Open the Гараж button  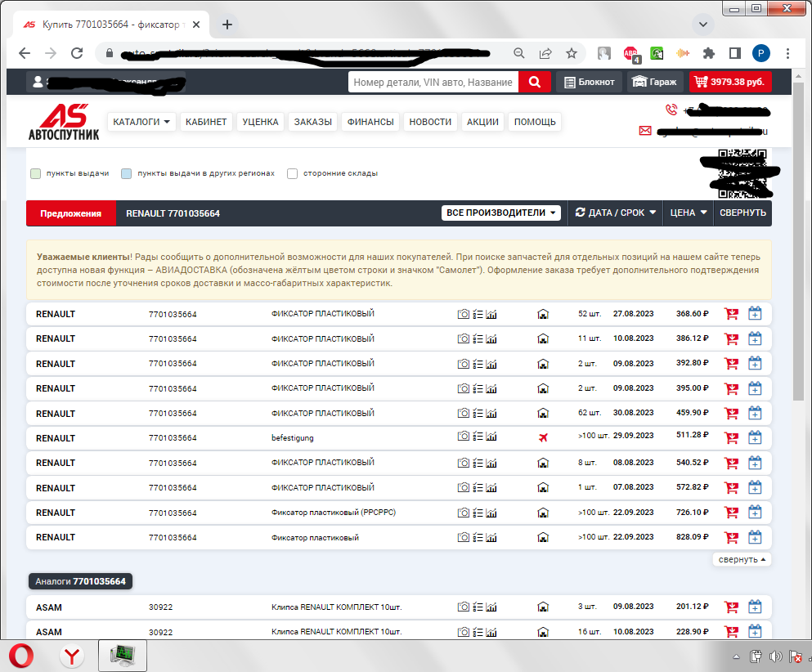point(655,82)
